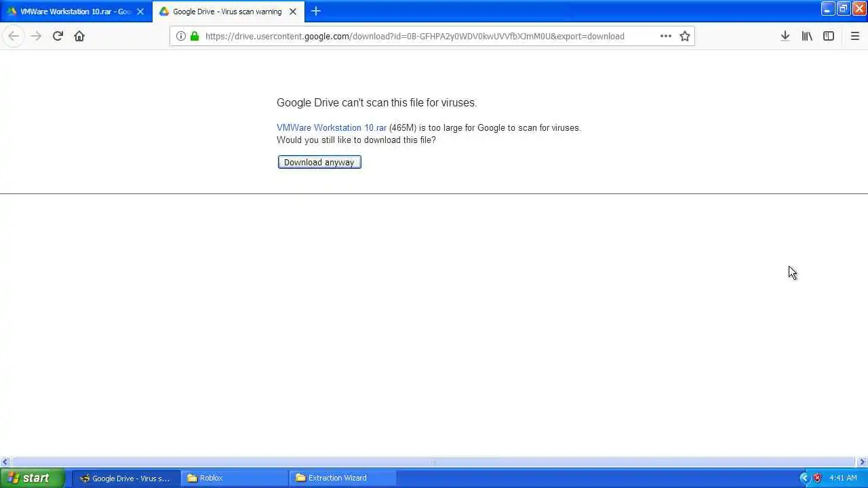The width and height of the screenshot is (868, 488).
Task: Bookmark this page with the star
Action: pyautogui.click(x=685, y=36)
